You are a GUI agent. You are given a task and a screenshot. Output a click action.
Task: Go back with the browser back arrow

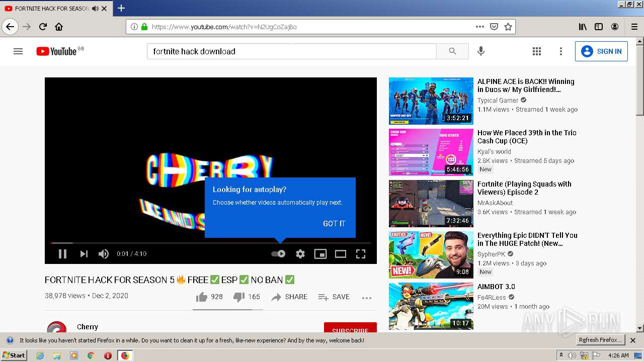point(10,27)
